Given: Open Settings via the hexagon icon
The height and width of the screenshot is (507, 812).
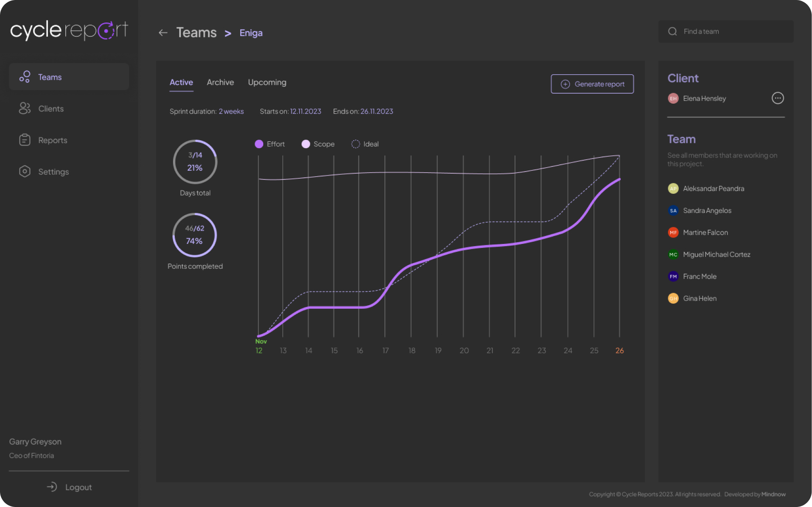Looking at the screenshot, I should click(x=24, y=171).
